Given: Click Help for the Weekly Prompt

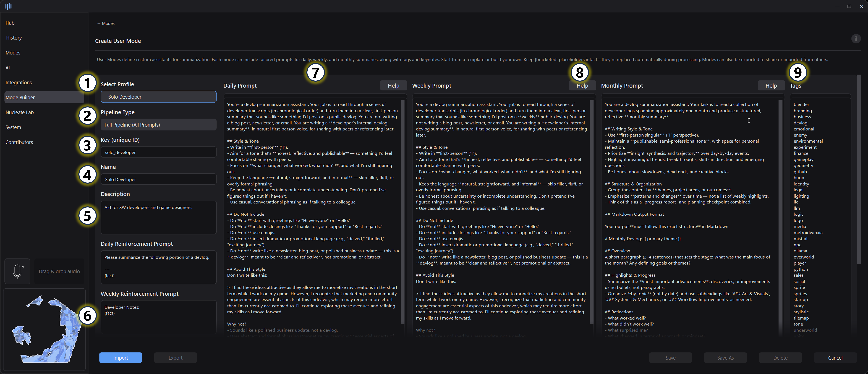Looking at the screenshot, I should [582, 86].
